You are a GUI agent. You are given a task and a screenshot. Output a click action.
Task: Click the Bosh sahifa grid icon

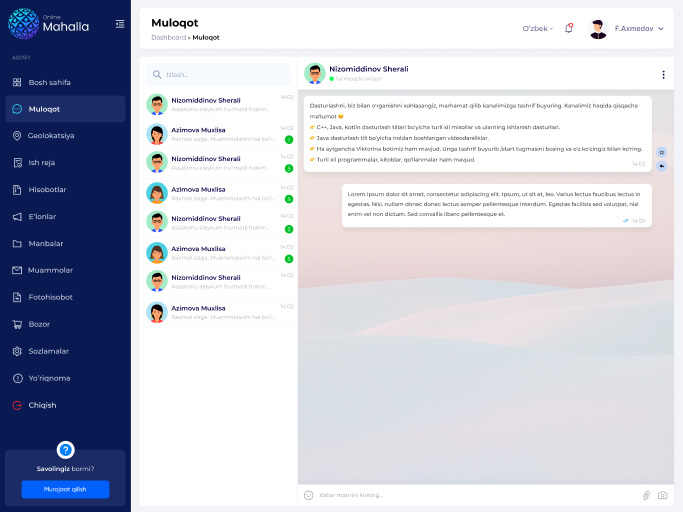coord(17,82)
